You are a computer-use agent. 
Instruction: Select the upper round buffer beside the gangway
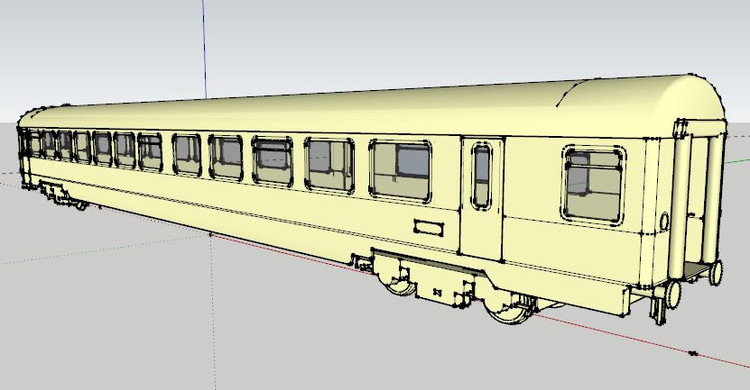[716, 273]
